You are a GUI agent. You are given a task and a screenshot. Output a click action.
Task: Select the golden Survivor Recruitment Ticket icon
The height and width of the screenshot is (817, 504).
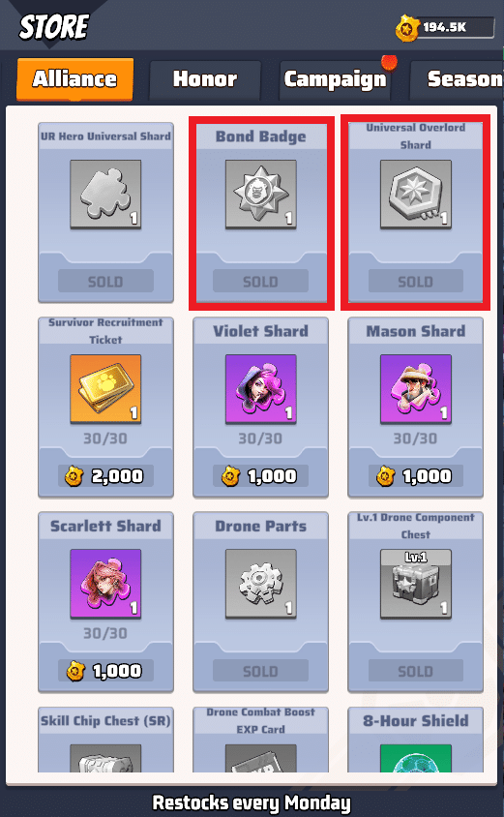(105, 389)
